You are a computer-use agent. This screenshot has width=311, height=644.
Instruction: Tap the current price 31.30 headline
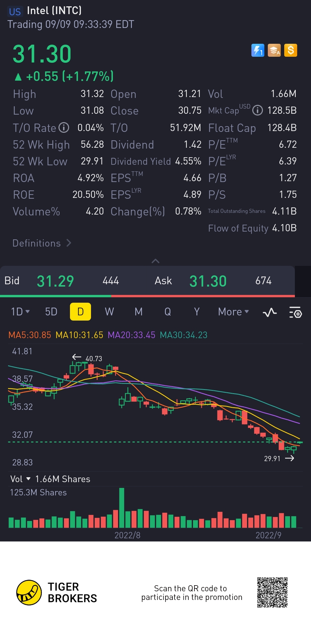pyautogui.click(x=42, y=54)
